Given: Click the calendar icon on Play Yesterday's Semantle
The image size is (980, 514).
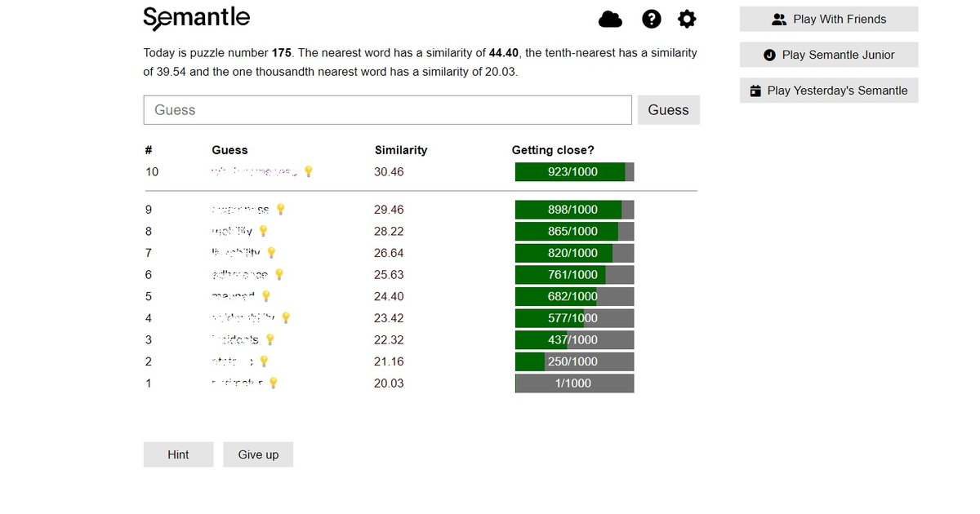Looking at the screenshot, I should [x=755, y=91].
